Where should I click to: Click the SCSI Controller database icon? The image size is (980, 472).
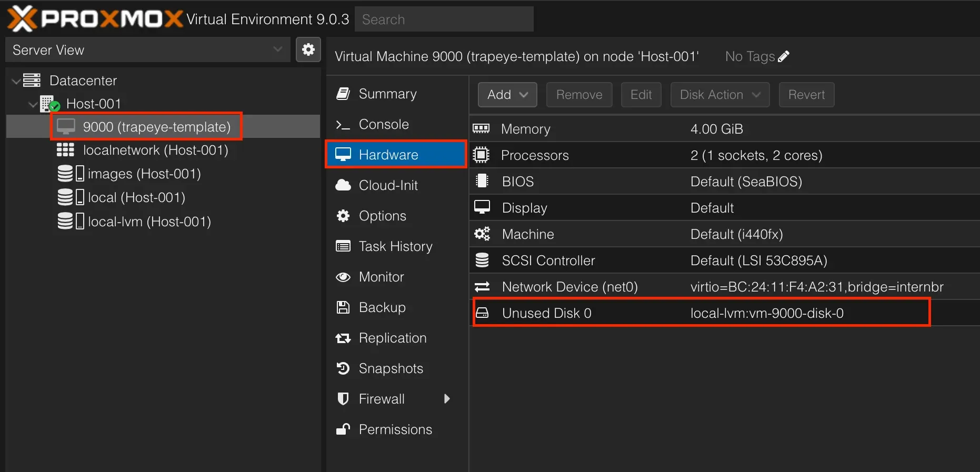(482, 260)
